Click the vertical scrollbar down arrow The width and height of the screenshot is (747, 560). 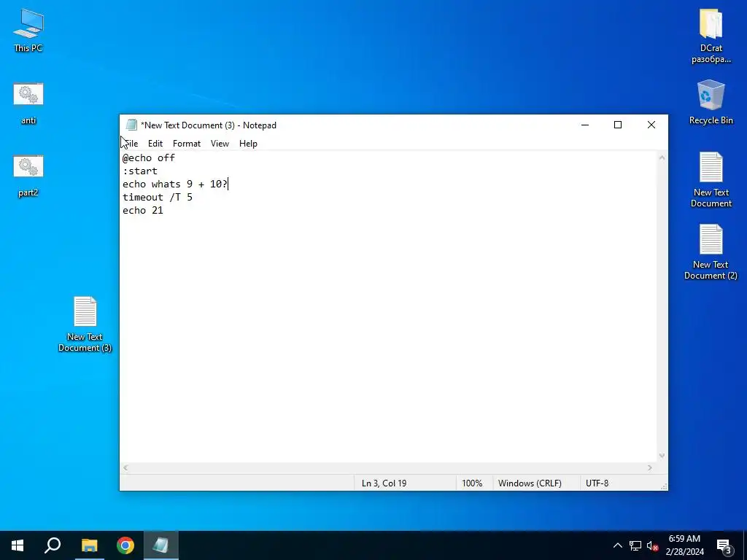662,456
